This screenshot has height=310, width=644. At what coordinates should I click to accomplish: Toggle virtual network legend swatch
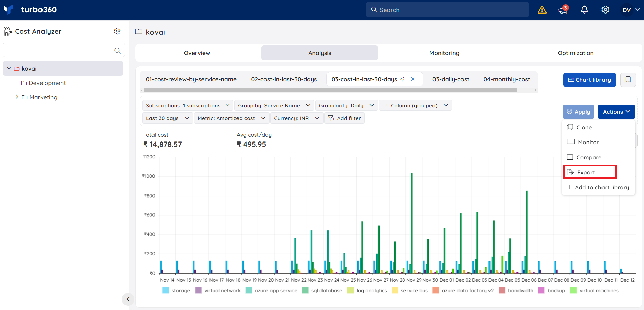(198, 290)
